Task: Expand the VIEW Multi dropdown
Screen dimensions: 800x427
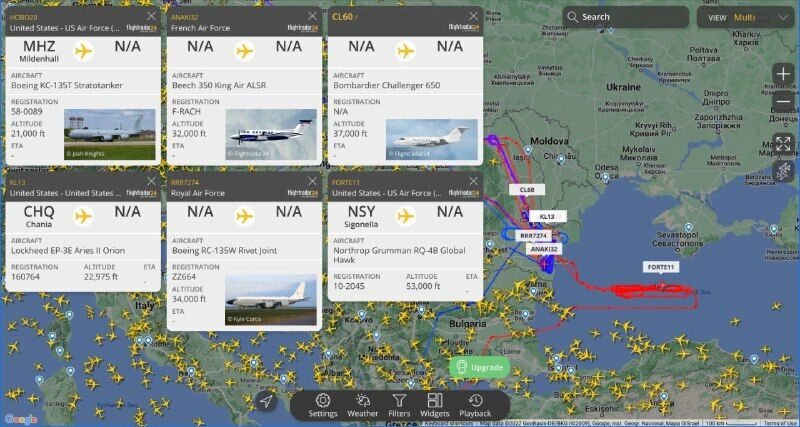Action: pyautogui.click(x=746, y=17)
